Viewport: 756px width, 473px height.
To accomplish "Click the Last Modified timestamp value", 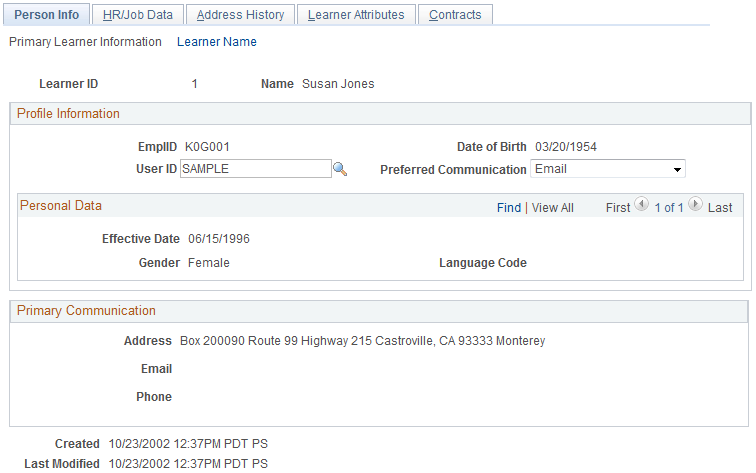I will coord(188,464).
